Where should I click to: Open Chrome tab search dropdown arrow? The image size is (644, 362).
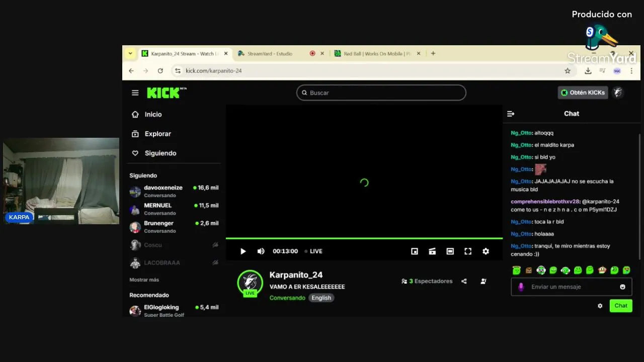pos(130,53)
